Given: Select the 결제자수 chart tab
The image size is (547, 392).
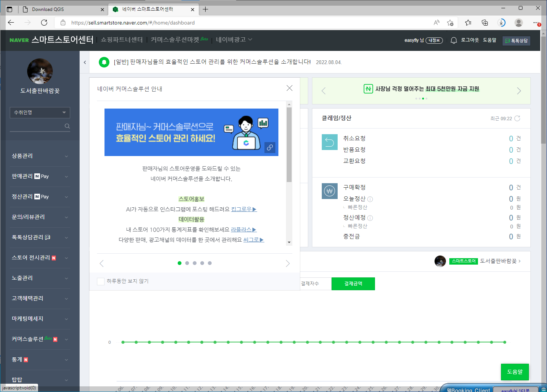Looking at the screenshot, I should [x=310, y=284].
